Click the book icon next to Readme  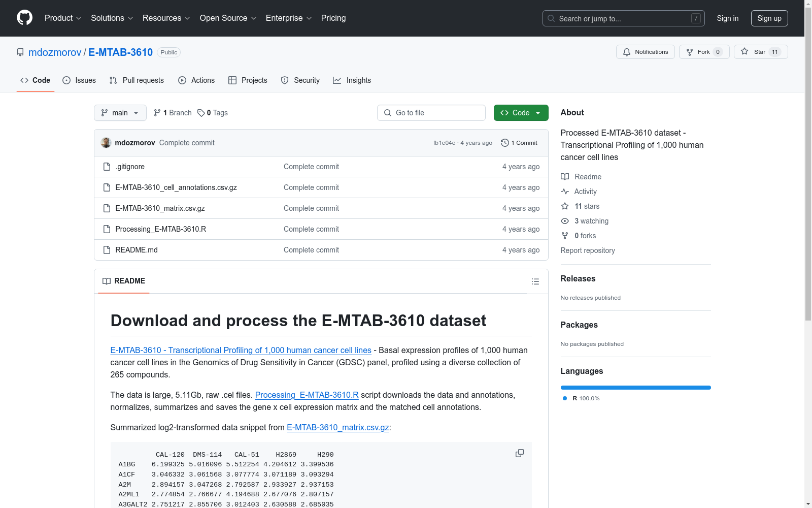tap(565, 177)
